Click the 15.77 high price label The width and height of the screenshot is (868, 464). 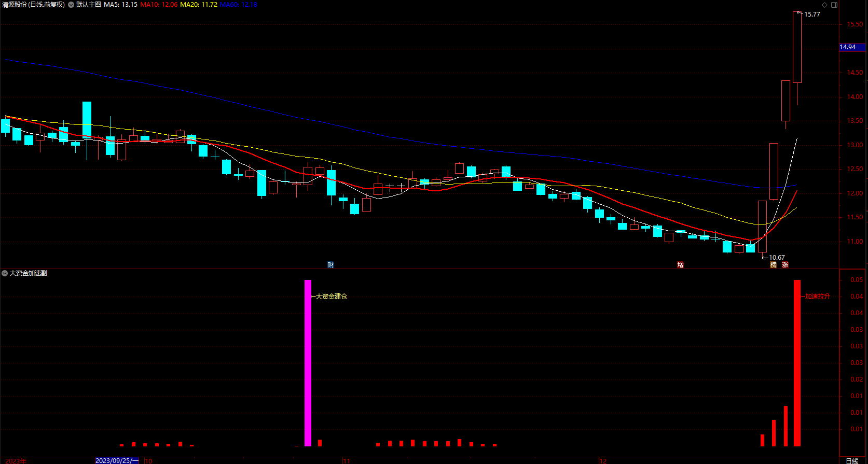coord(812,15)
